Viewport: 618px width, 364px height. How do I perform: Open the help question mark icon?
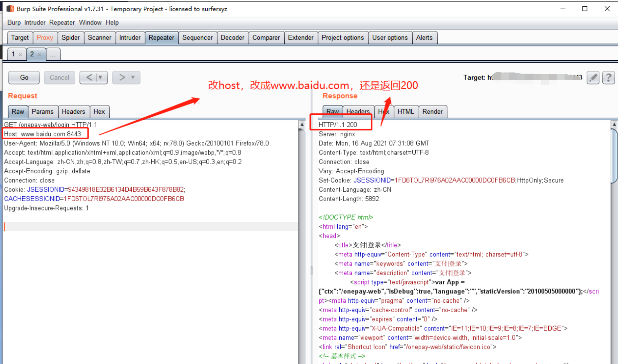pyautogui.click(x=608, y=78)
